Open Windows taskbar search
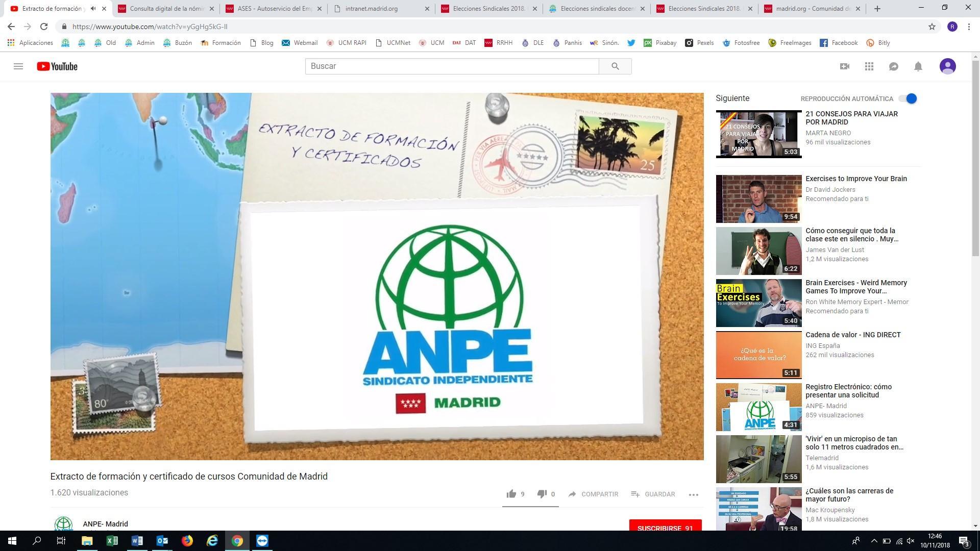Image resolution: width=980 pixels, height=551 pixels. pos(37,541)
